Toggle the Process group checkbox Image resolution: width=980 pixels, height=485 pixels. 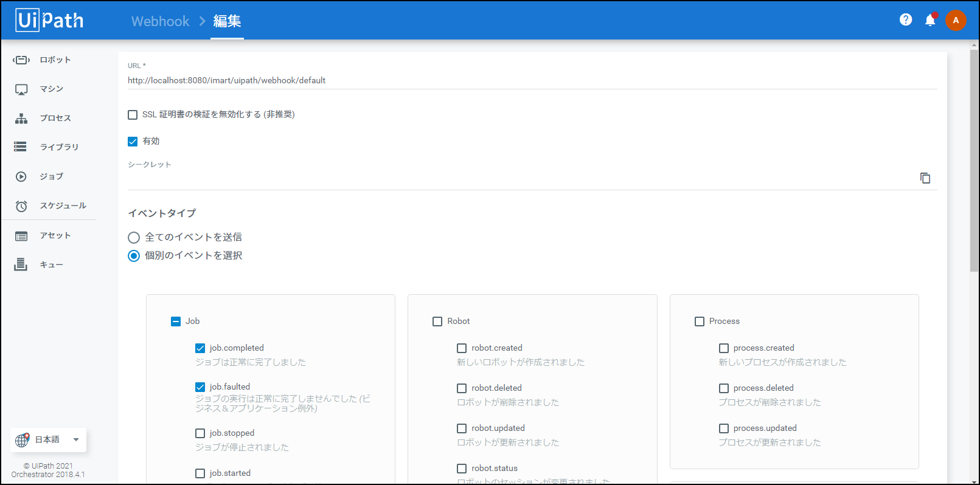pyautogui.click(x=700, y=322)
